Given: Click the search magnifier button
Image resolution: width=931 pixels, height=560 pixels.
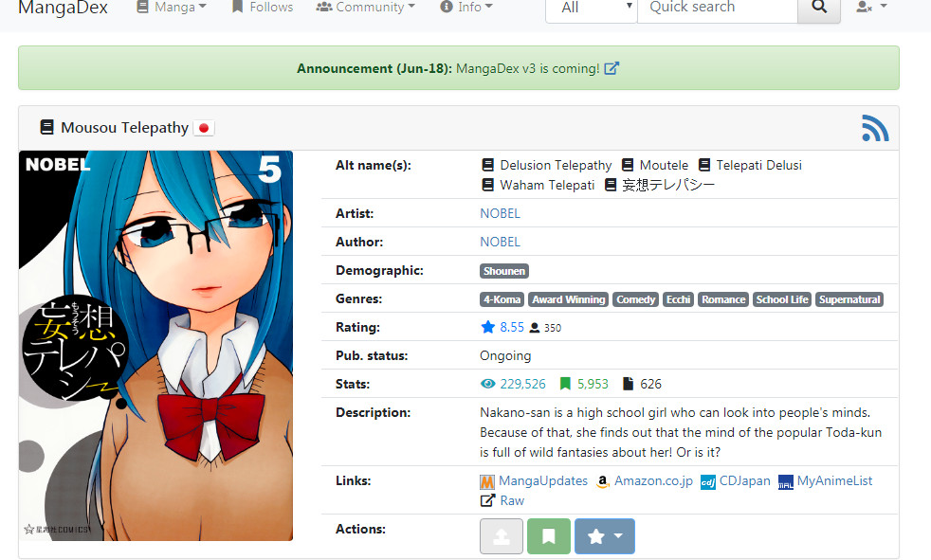Looking at the screenshot, I should pyautogui.click(x=819, y=8).
